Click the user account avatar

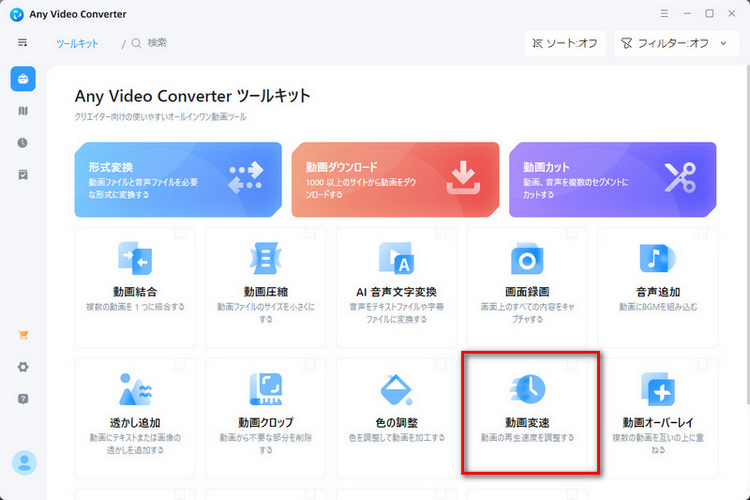coord(24,463)
